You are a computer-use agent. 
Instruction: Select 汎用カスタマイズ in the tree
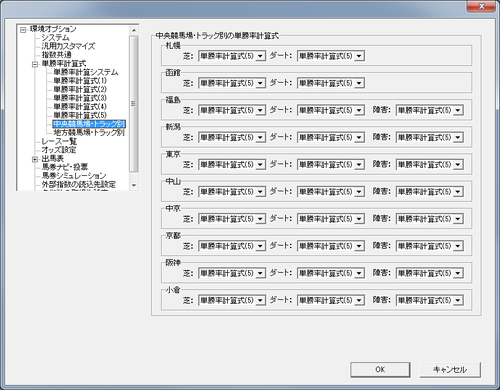[x=68, y=46]
